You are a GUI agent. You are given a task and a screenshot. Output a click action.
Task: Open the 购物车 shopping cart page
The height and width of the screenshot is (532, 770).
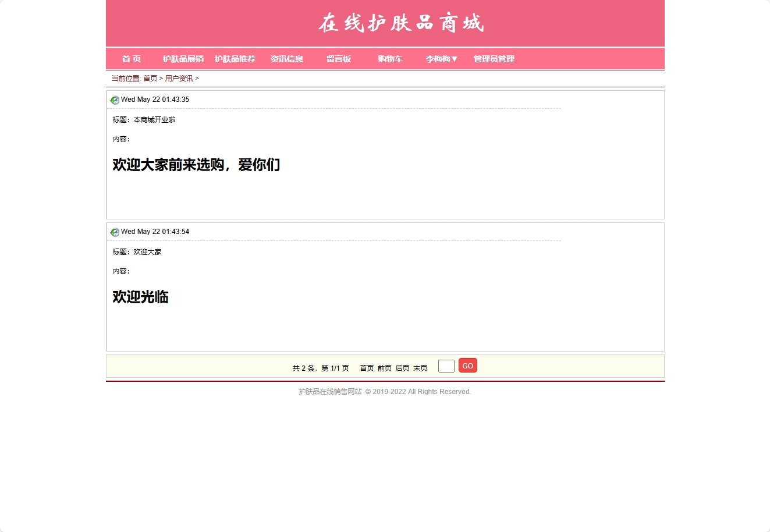pos(389,59)
